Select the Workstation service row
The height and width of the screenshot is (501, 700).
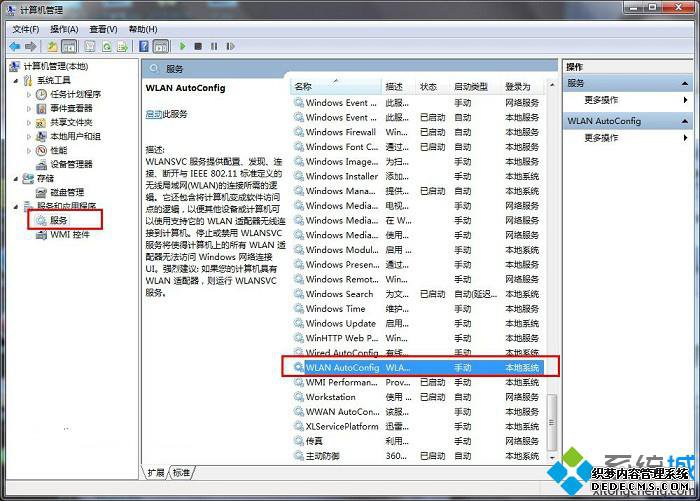click(x=418, y=397)
